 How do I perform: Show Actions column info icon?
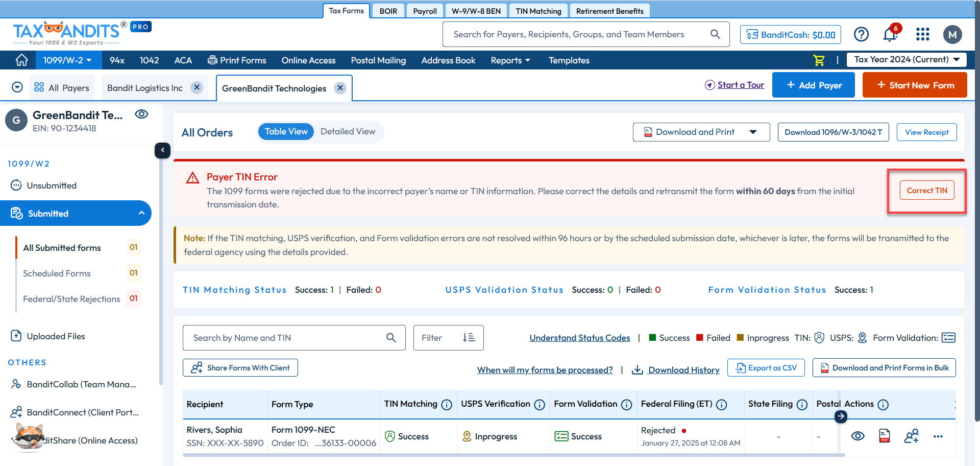883,405
